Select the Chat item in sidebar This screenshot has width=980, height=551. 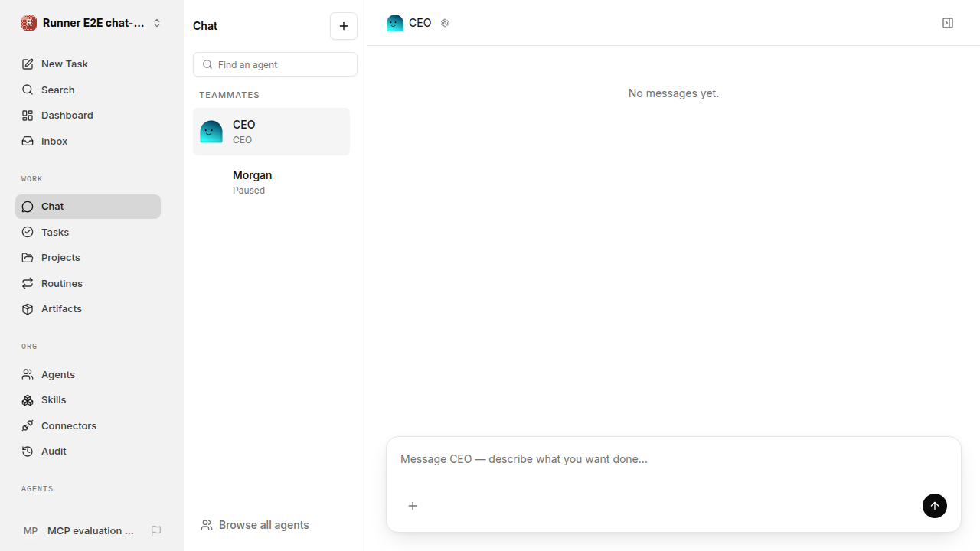(x=88, y=207)
